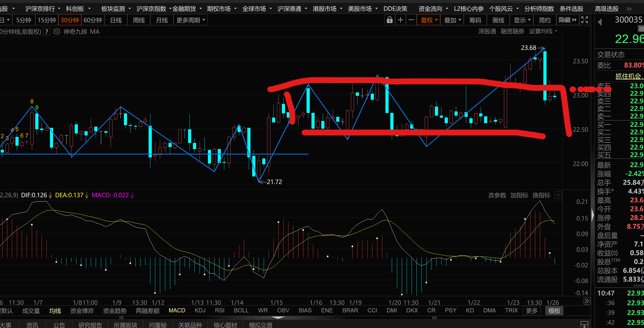Zoom in chart with plus icon
Image resolution: width=644 pixels, height=328 pixels.
(401, 20)
